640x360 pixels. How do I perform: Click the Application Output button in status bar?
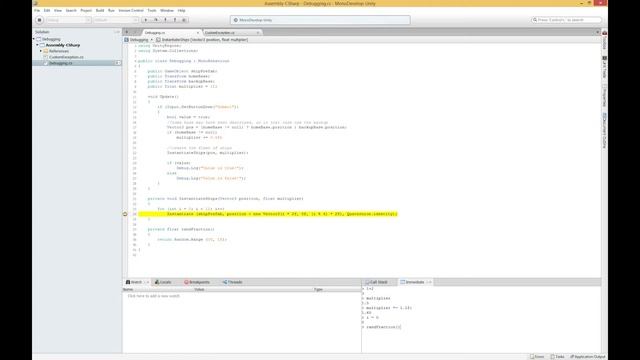click(x=588, y=357)
